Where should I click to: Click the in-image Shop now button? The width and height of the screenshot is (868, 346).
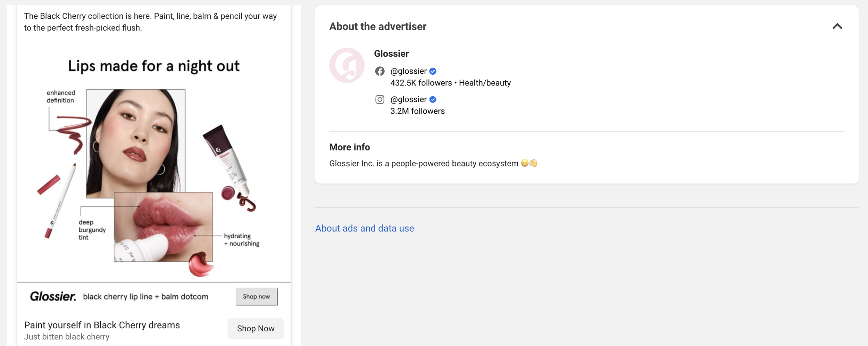coord(257,296)
